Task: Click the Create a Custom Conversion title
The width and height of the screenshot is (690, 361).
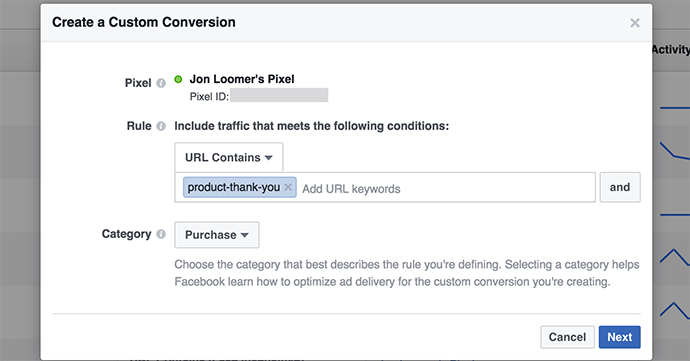Action: pos(144,22)
